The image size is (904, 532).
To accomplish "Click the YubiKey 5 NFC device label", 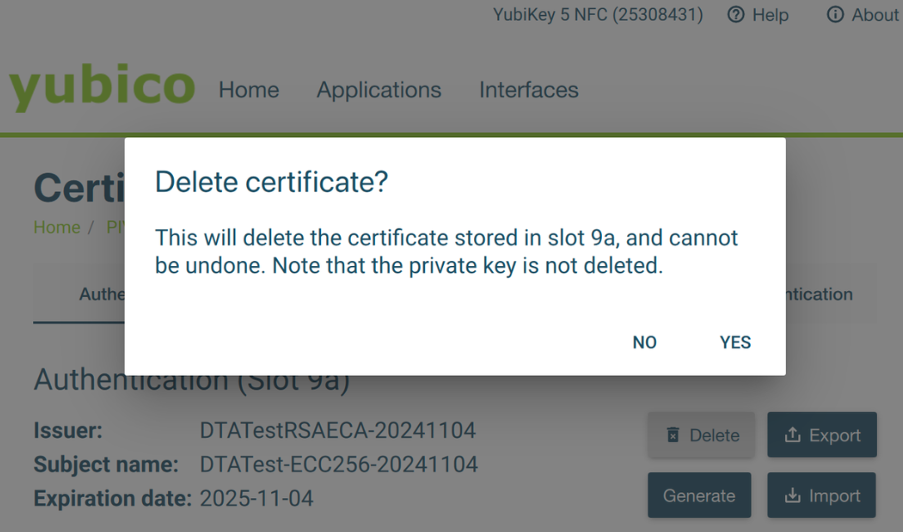I will tap(598, 15).
